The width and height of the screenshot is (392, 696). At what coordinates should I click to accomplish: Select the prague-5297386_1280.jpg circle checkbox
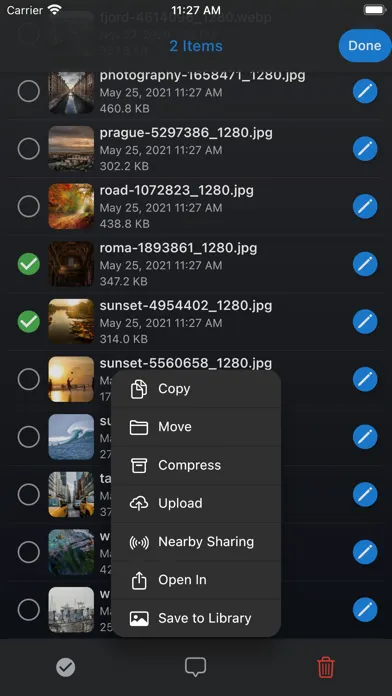29,149
